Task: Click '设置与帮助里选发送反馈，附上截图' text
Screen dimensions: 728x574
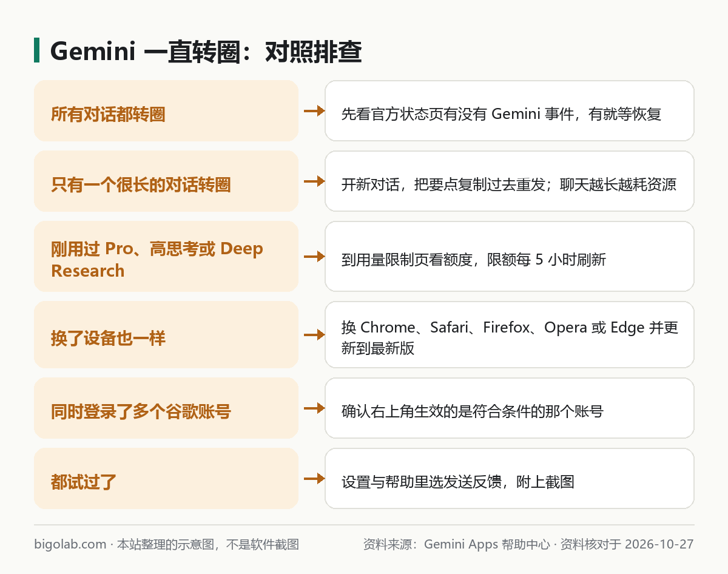Action: tap(458, 482)
